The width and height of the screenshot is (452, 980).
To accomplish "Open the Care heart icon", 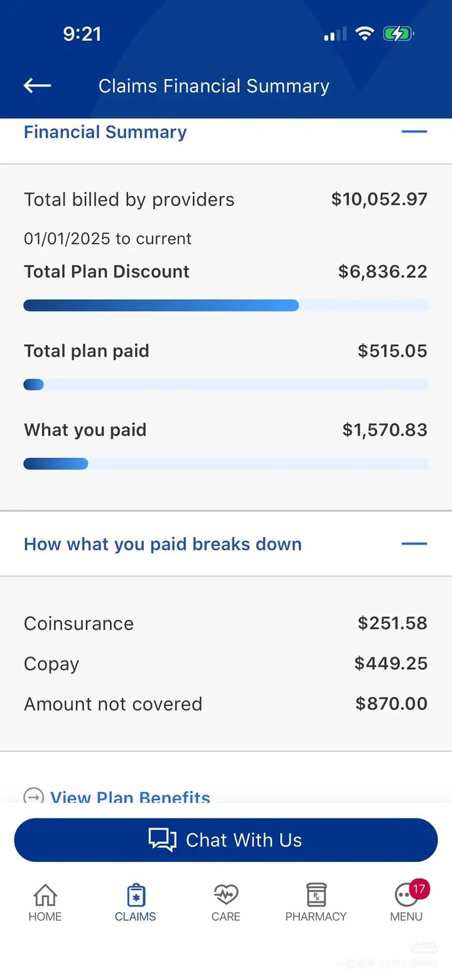I will click(226, 894).
